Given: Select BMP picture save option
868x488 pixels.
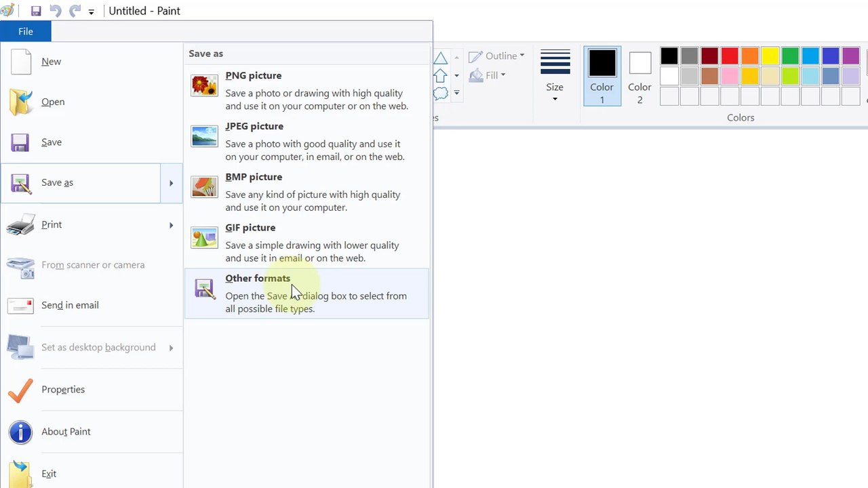Looking at the screenshot, I should [307, 192].
